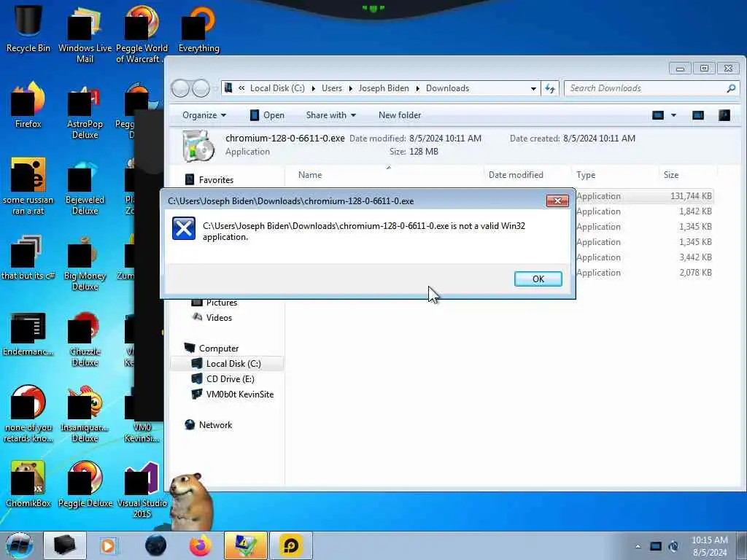Sort by the Date modified column
This screenshot has width=747, height=560.
click(516, 175)
